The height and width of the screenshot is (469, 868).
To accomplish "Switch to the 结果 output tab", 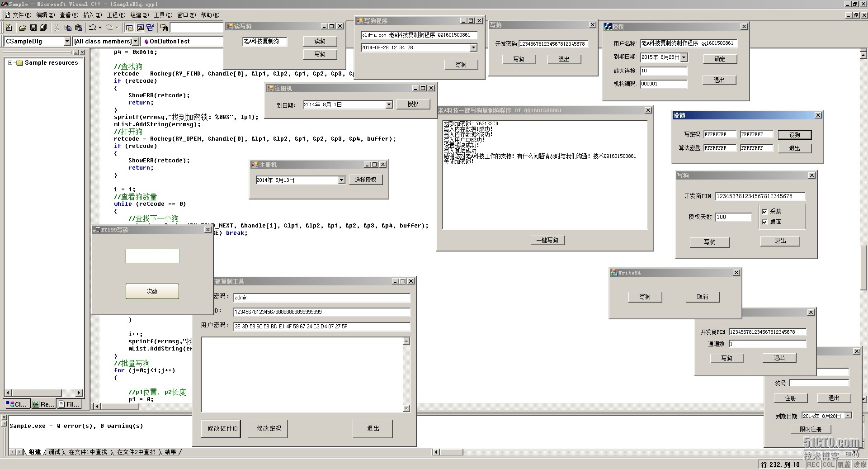I will coord(170,452).
